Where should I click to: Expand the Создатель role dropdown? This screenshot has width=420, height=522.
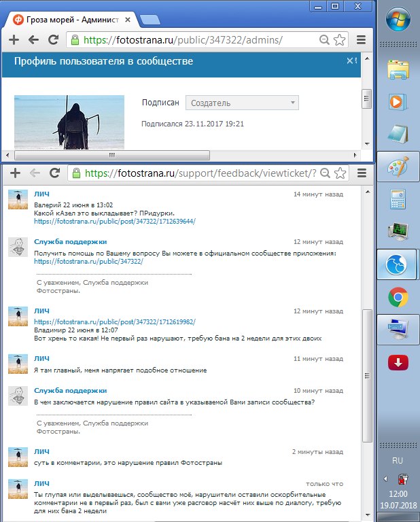tap(242, 103)
